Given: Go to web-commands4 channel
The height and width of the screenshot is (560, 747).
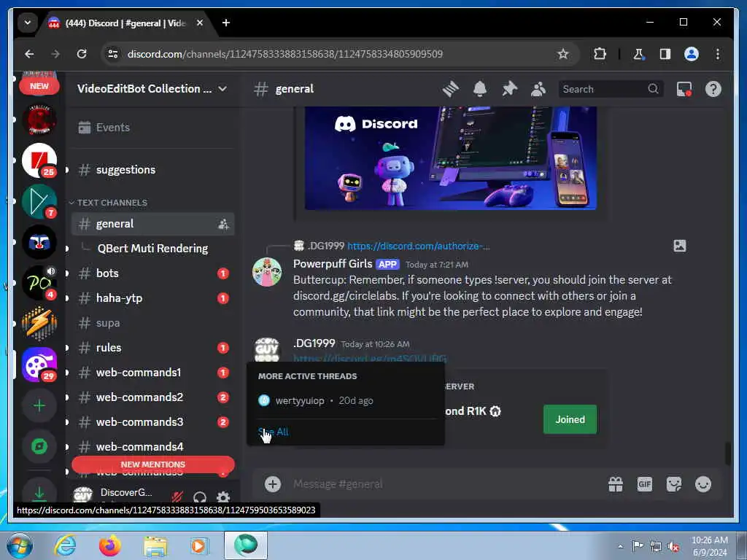Looking at the screenshot, I should coord(152,447).
